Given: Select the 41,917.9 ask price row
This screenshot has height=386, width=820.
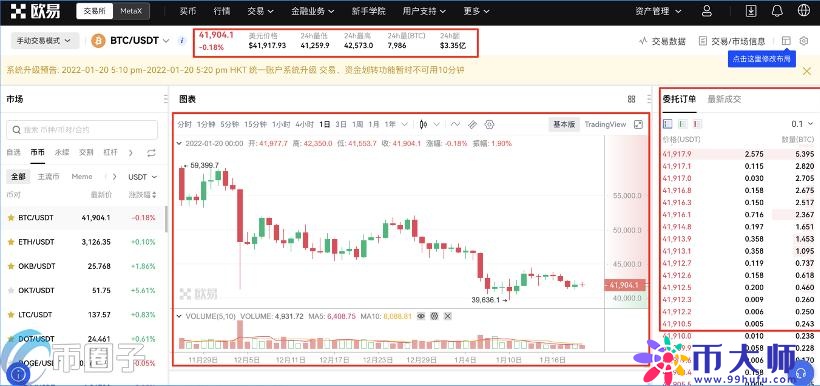Looking at the screenshot, I should pyautogui.click(x=738, y=154).
